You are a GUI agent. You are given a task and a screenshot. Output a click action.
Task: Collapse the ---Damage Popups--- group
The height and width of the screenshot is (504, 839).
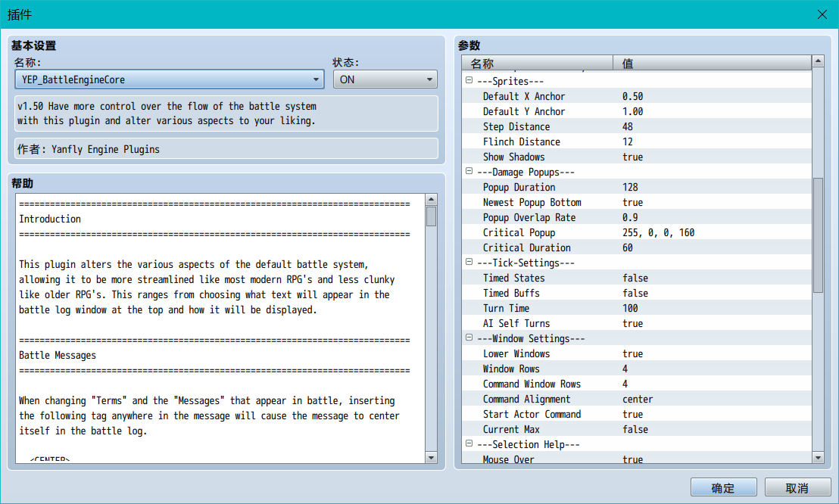pos(469,171)
